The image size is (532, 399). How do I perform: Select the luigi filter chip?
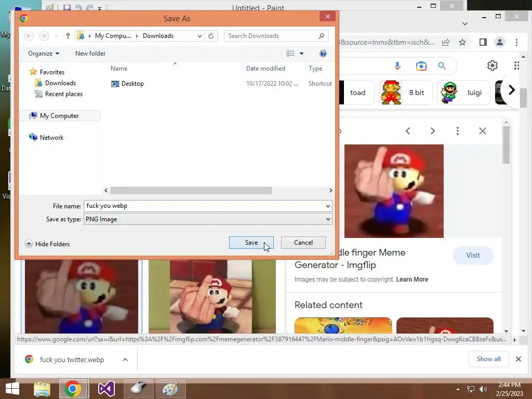coord(464,92)
